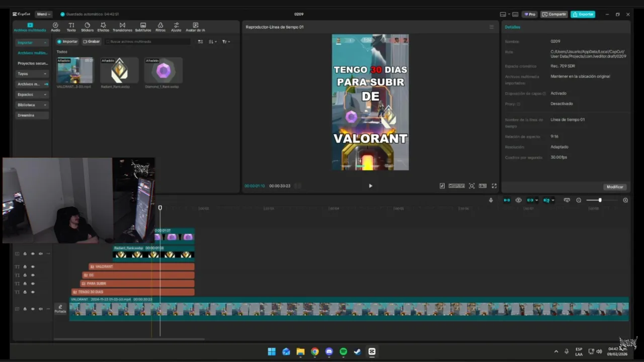Mute the main video track audio
Viewport: 644px width, 362px height.
coord(41,309)
